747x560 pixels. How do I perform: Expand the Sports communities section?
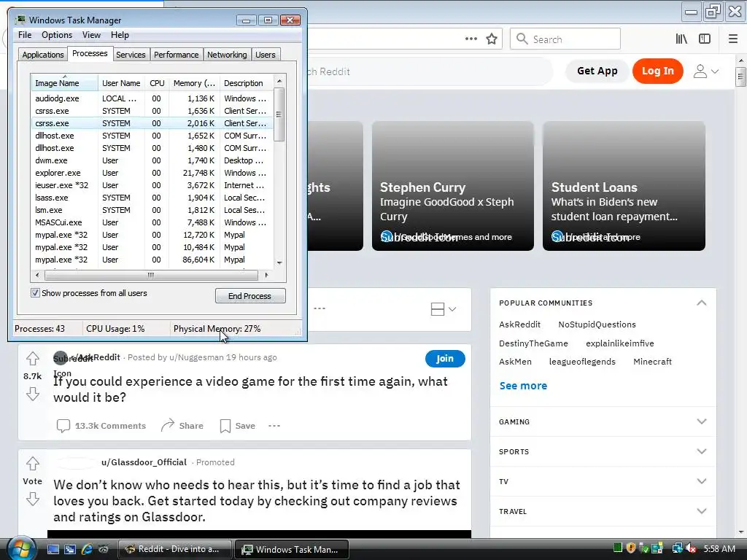point(701,451)
